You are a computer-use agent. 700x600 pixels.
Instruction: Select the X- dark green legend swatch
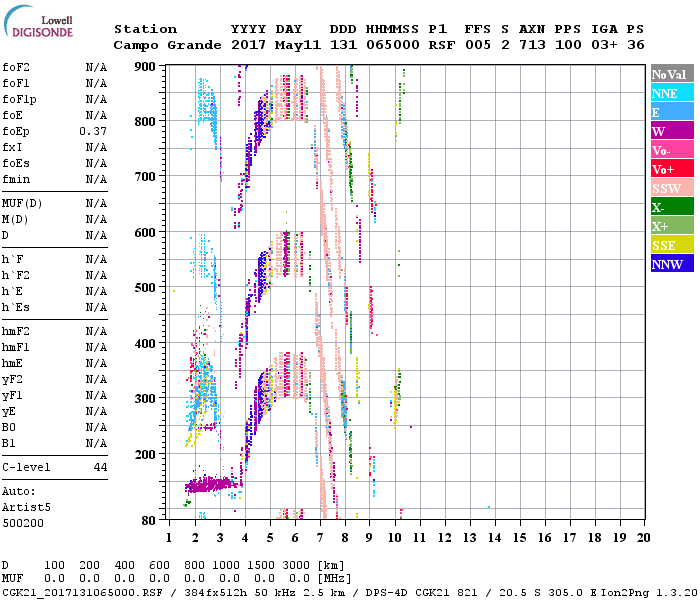coord(672,207)
